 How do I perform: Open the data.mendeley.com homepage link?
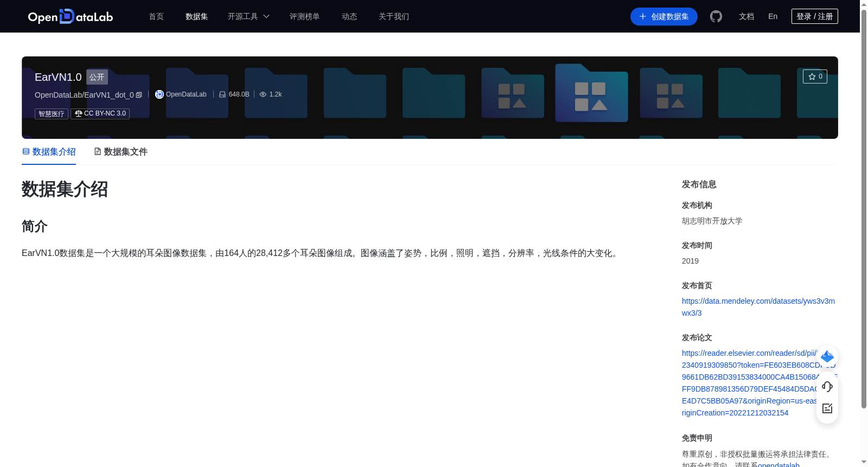tap(758, 307)
